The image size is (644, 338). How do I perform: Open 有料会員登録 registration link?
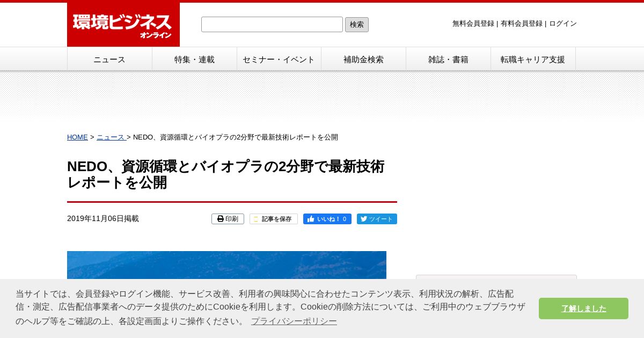(x=522, y=24)
